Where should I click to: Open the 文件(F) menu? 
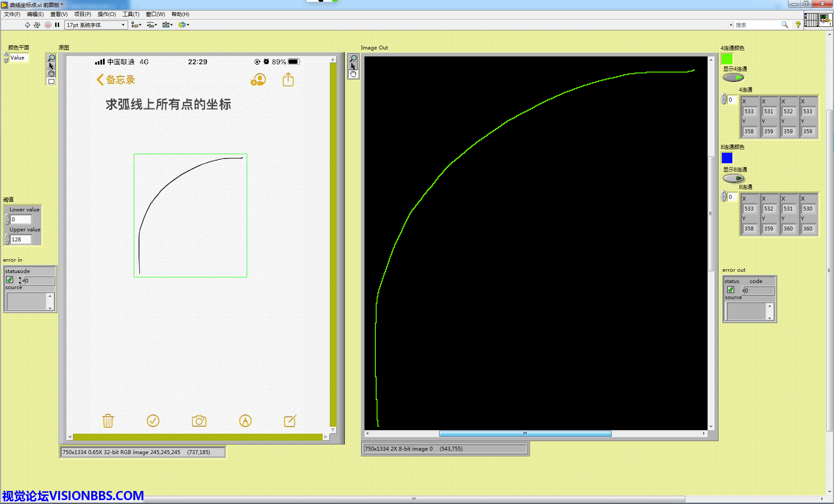coord(12,14)
